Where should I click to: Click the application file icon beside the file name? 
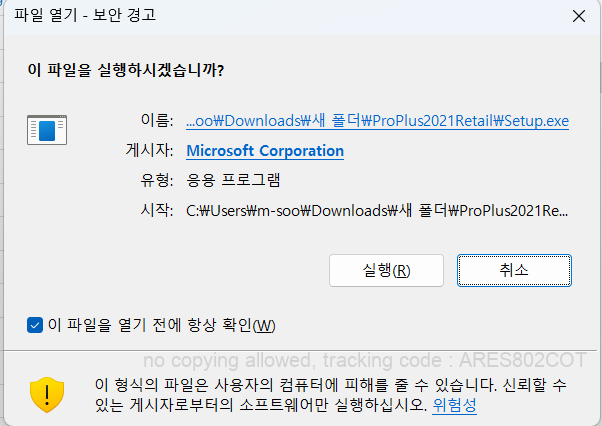[x=47, y=130]
